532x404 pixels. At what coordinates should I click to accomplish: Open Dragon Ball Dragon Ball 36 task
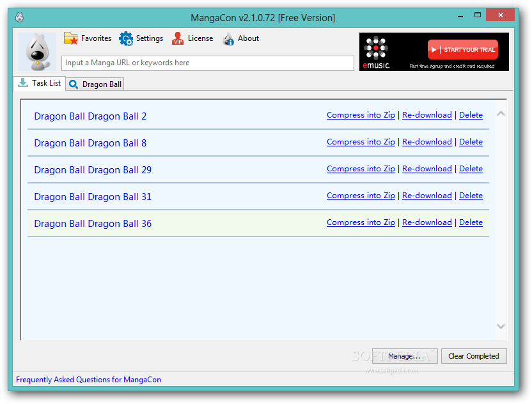tap(93, 224)
